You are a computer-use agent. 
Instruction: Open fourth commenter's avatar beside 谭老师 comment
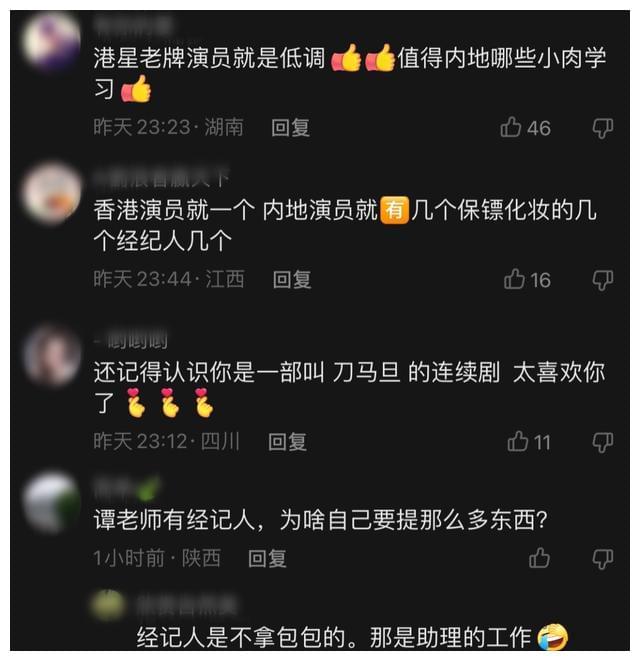tap(51, 502)
